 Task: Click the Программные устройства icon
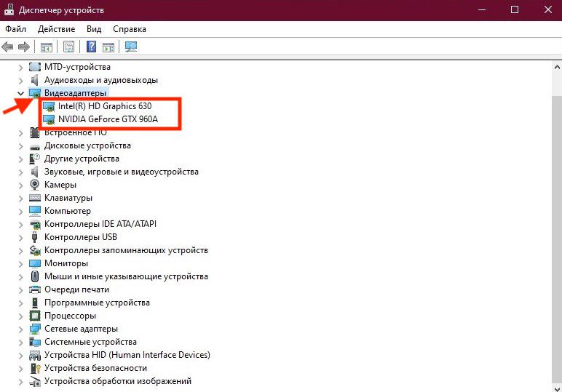(35, 303)
